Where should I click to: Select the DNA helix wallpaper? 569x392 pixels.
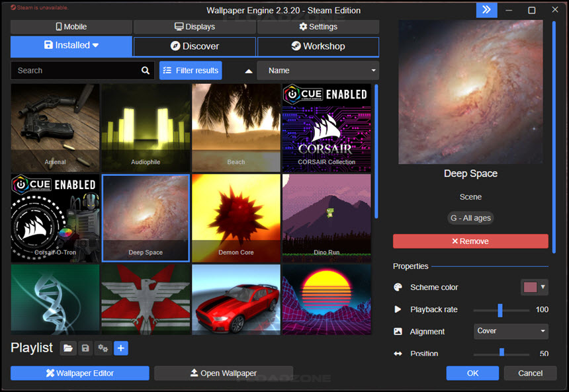pos(55,299)
